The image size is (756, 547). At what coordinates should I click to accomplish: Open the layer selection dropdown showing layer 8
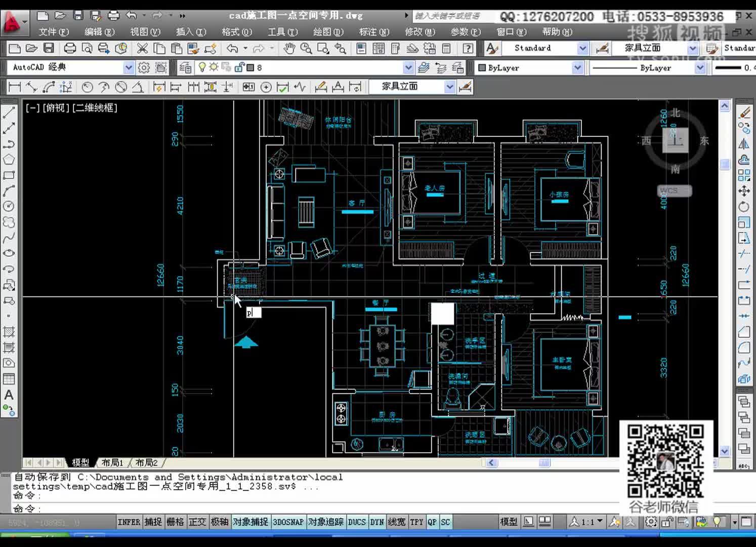(408, 67)
